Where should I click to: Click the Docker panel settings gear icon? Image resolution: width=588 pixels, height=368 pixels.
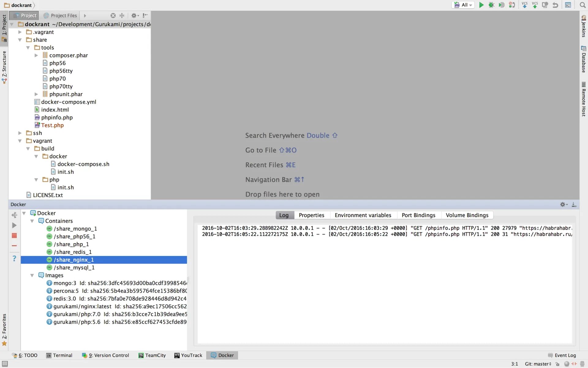coord(563,204)
